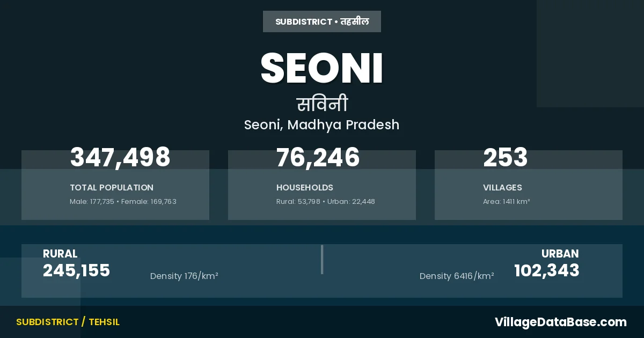The height and width of the screenshot is (338, 644).
Task: Select the TOTAL POPULATION label
Action: 112,188
